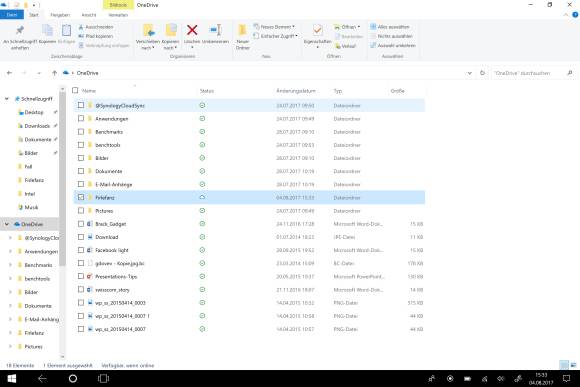
Task: Pin to Schnellzugriff icon
Action: tap(20, 30)
